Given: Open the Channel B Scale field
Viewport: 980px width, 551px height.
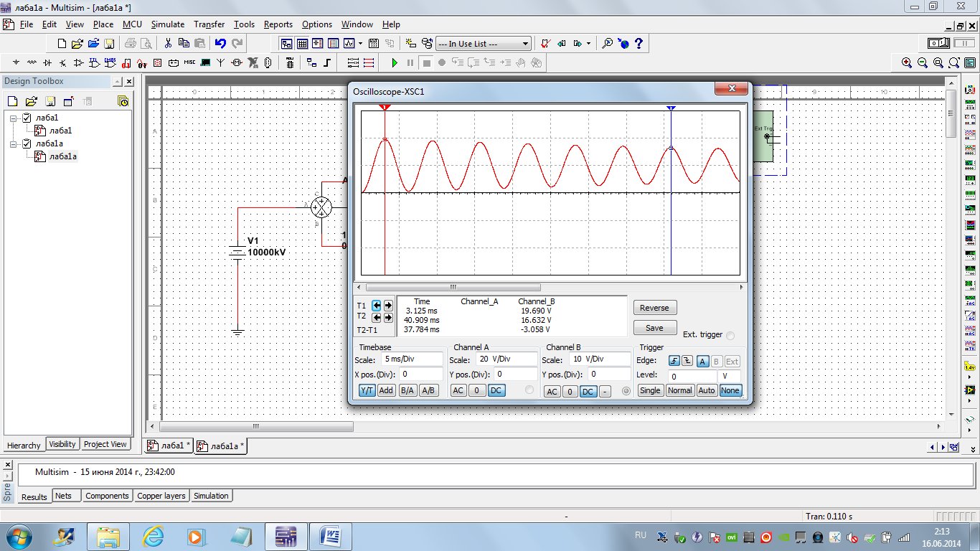Looking at the screenshot, I should pyautogui.click(x=598, y=359).
